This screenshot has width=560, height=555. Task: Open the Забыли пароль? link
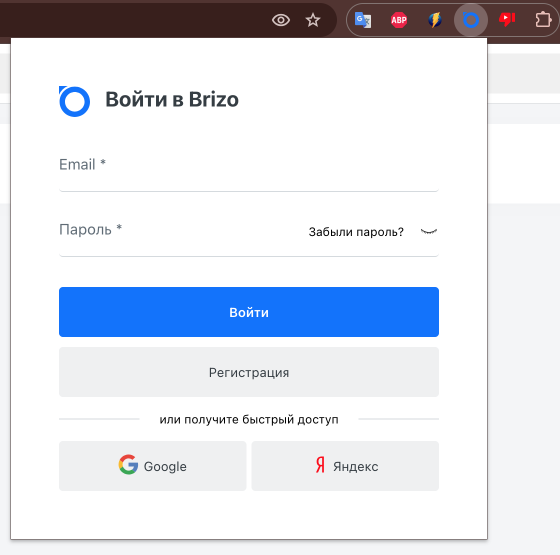coord(356,232)
